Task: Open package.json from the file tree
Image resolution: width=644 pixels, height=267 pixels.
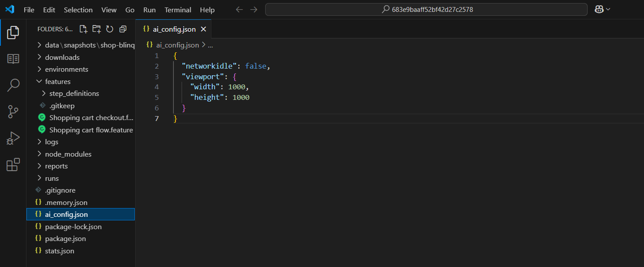Action: (65, 238)
